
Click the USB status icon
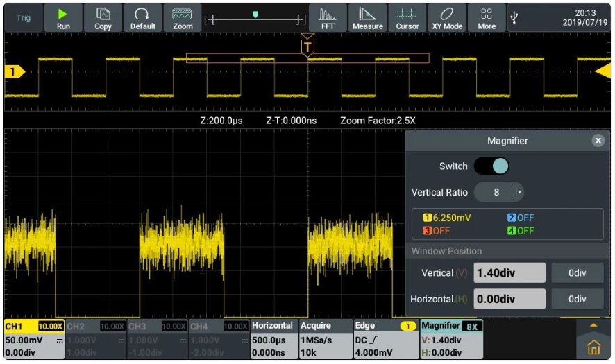514,17
